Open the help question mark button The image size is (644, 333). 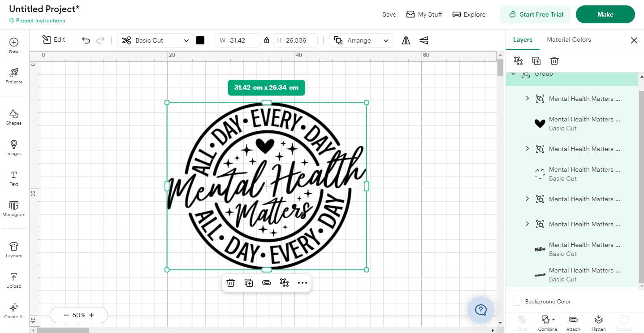click(x=481, y=310)
